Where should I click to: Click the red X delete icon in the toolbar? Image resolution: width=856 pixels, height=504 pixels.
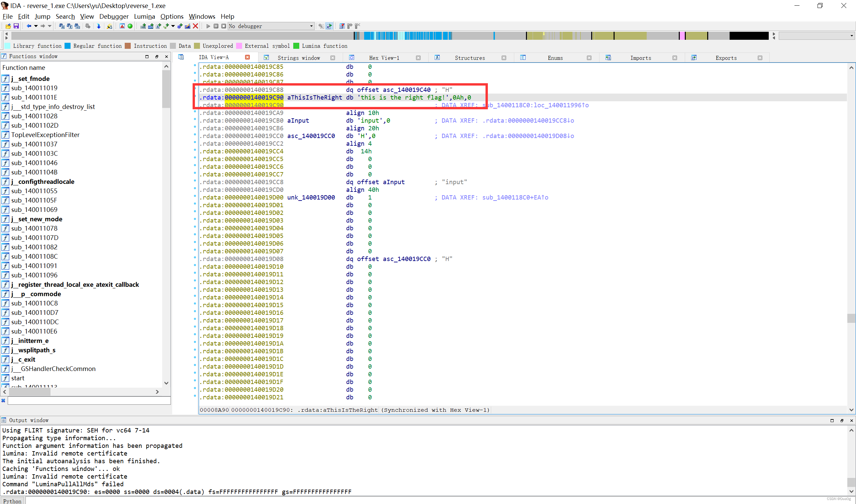(x=195, y=26)
